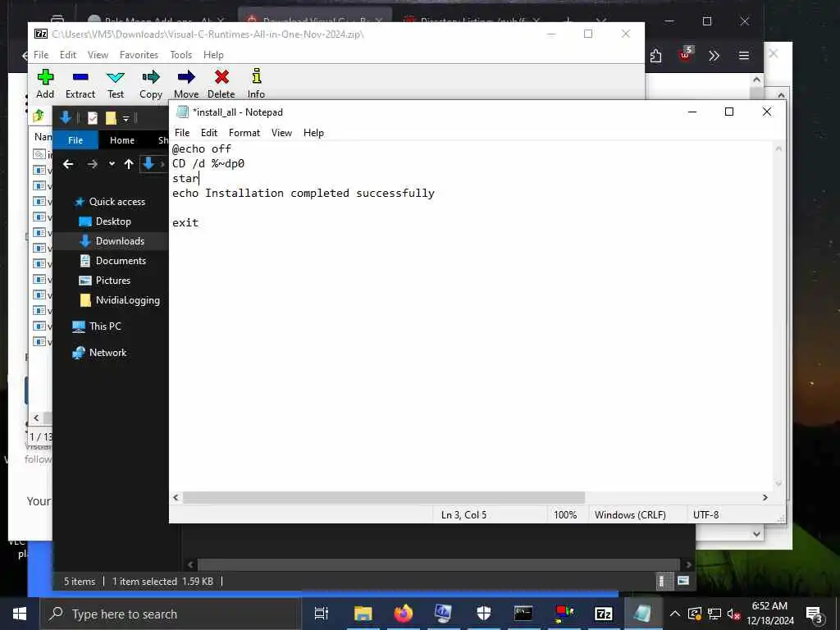Screen dimensions: 840x630
Task: Open Notepad's Format menu
Action: (x=244, y=133)
